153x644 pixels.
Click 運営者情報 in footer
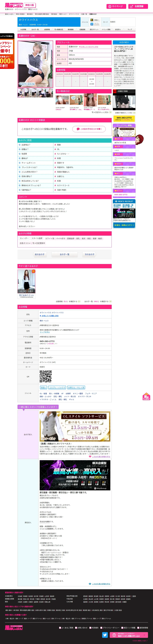[143, 627]
